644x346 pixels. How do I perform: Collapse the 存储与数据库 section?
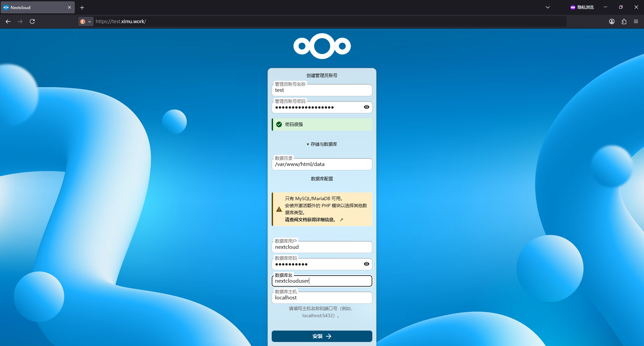[322, 144]
